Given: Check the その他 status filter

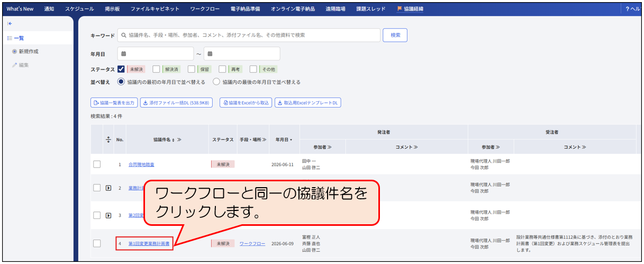Looking at the screenshot, I should pyautogui.click(x=253, y=69).
